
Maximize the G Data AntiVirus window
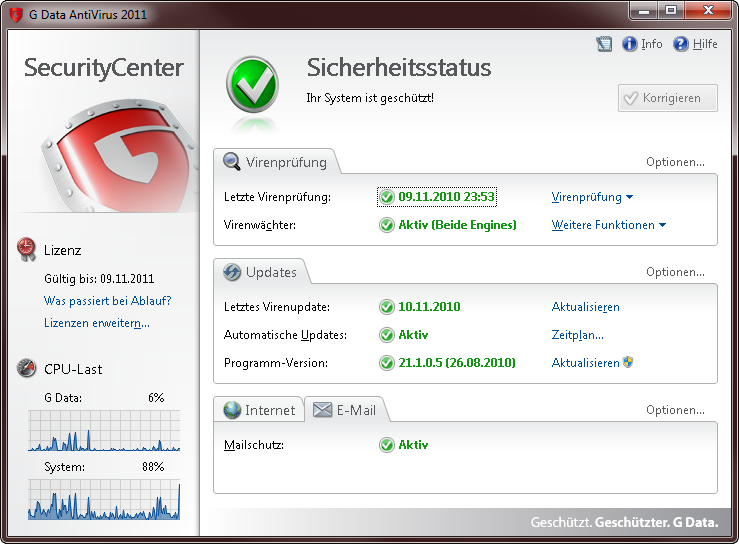click(x=671, y=10)
